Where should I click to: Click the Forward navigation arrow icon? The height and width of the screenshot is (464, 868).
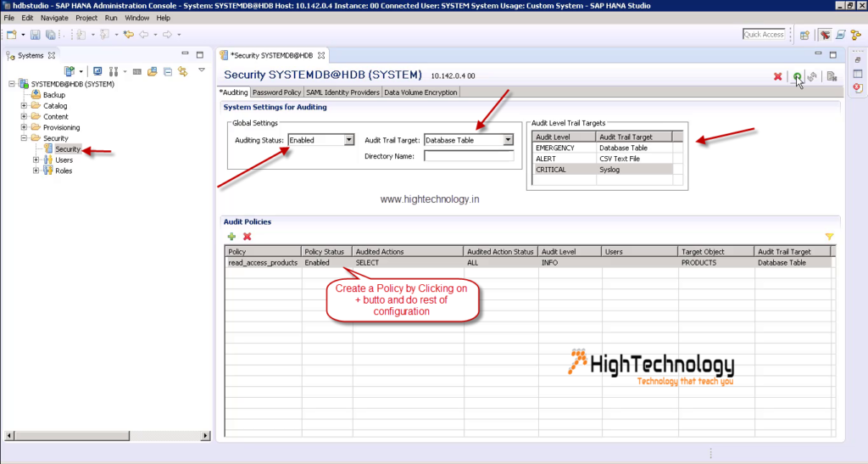pyautogui.click(x=167, y=34)
